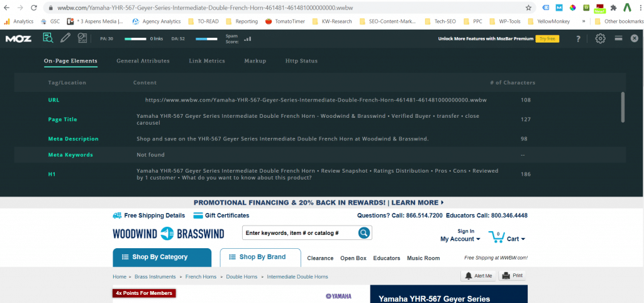Screen dimensions: 644x303
Task: Open the green square extension icon
Action: [587, 8]
